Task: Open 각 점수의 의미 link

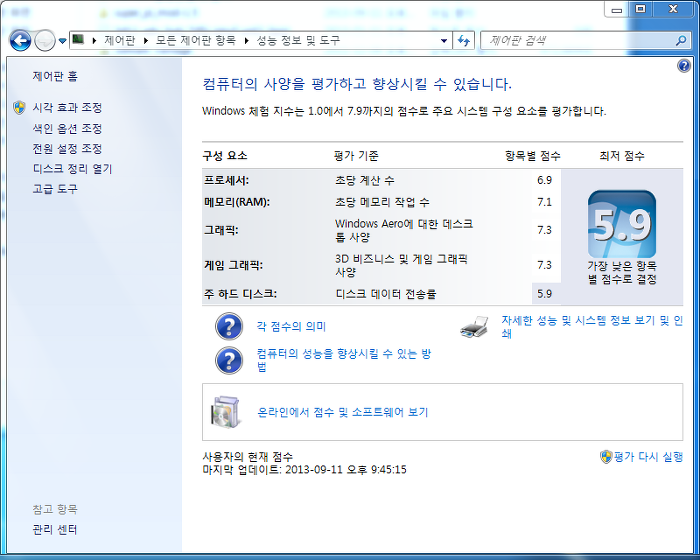Action: pos(291,326)
